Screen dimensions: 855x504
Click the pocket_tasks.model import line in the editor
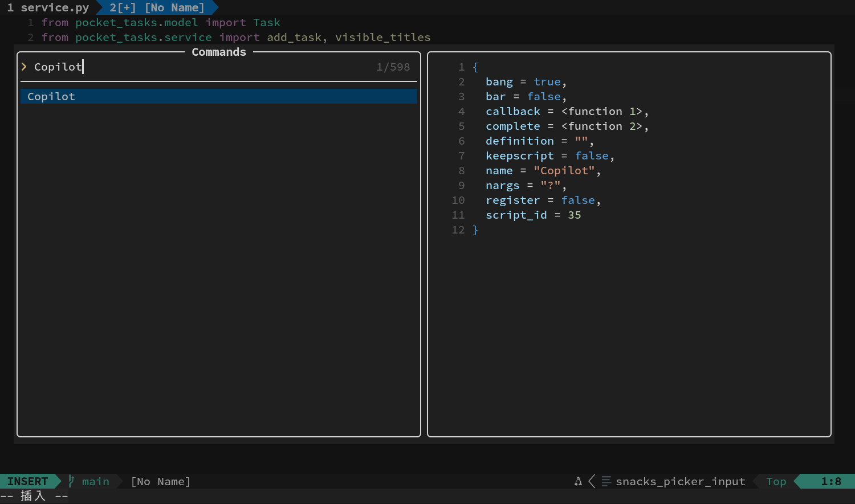coord(161,22)
